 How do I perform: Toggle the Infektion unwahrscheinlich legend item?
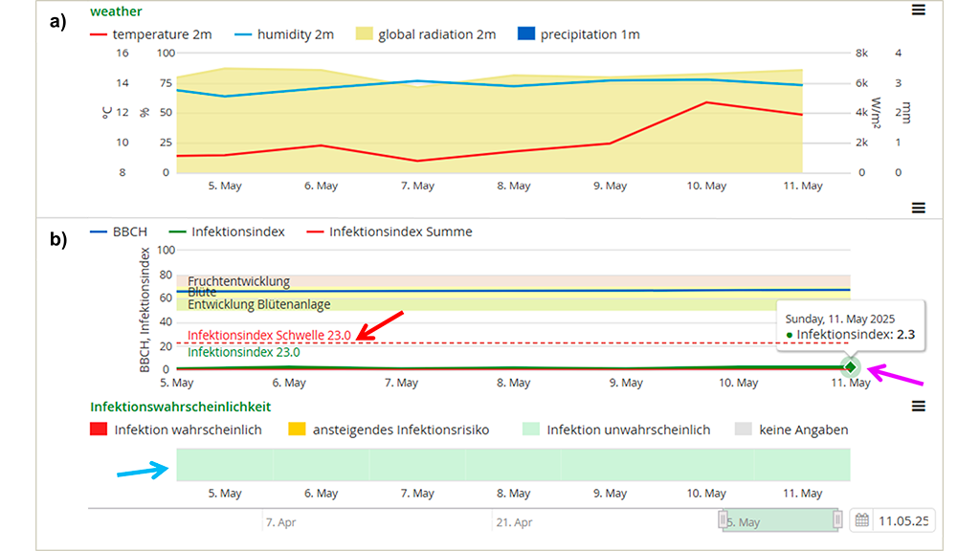(x=616, y=430)
